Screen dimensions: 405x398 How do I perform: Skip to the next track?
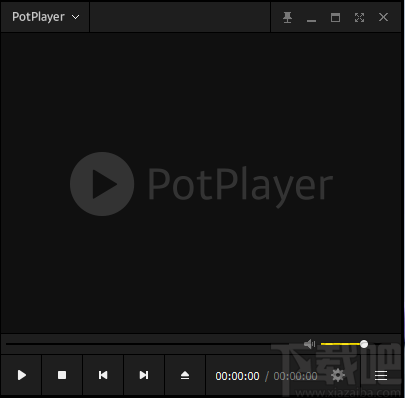(144, 375)
